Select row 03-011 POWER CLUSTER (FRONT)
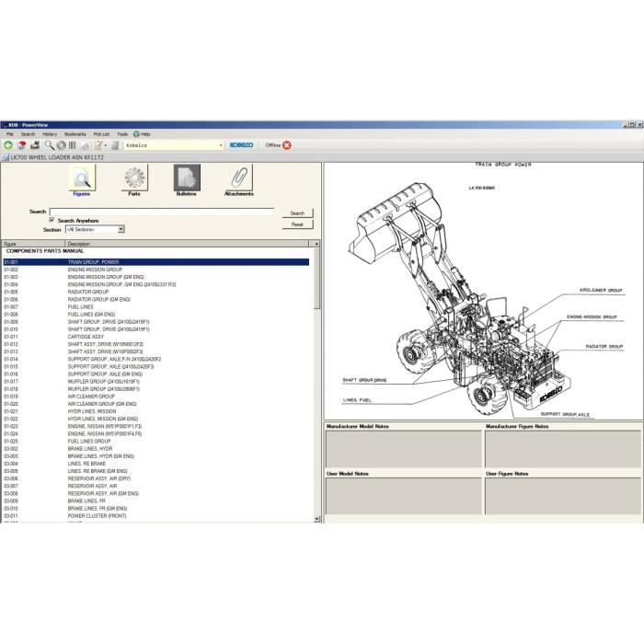644x644 pixels. coord(156,516)
